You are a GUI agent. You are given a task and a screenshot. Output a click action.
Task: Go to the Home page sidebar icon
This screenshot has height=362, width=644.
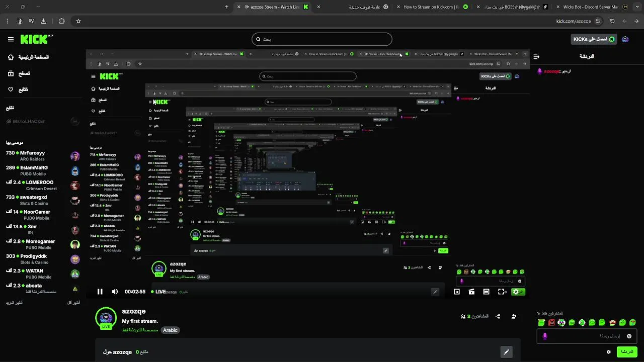pyautogui.click(x=11, y=57)
